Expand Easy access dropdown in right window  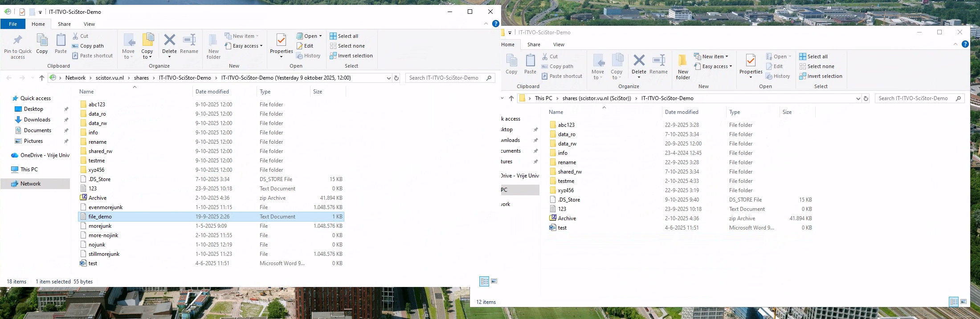[731, 66]
